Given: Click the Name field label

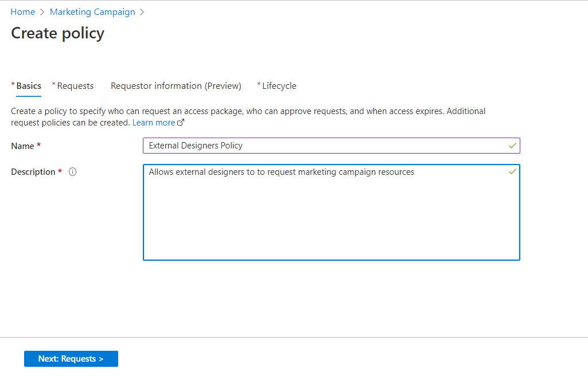Looking at the screenshot, I should pyautogui.click(x=22, y=146).
